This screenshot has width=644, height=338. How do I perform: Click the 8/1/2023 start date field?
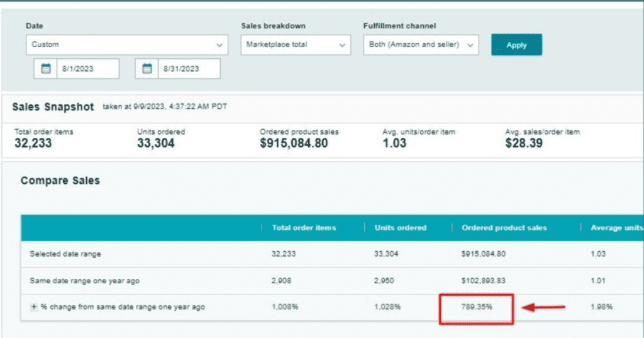click(87, 69)
